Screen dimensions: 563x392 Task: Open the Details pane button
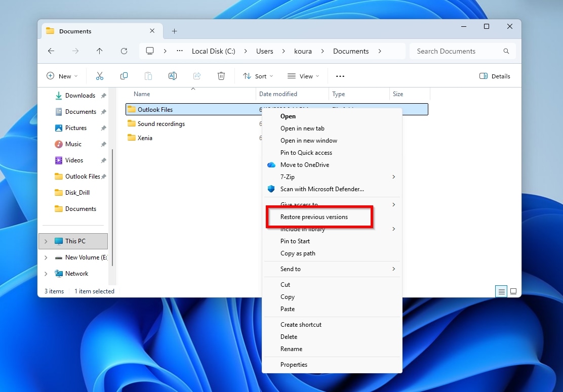tap(495, 76)
